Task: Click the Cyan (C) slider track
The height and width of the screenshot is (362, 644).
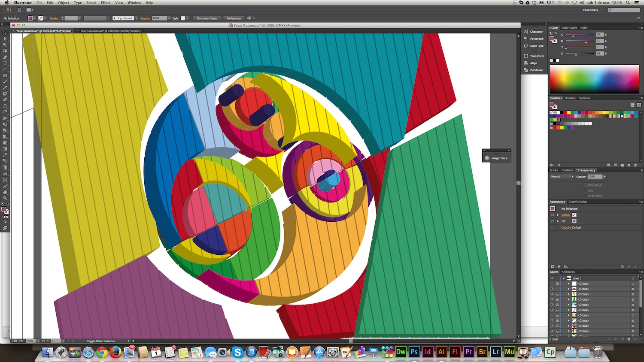Action: 580,35
